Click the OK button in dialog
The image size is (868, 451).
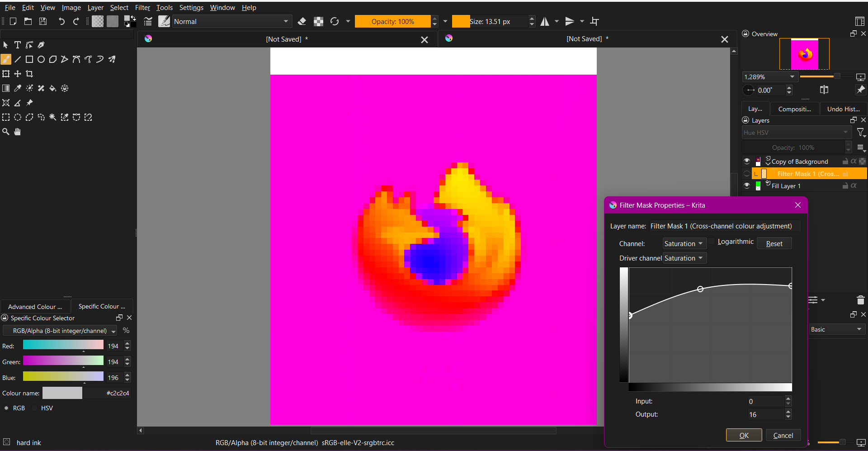[744, 435]
